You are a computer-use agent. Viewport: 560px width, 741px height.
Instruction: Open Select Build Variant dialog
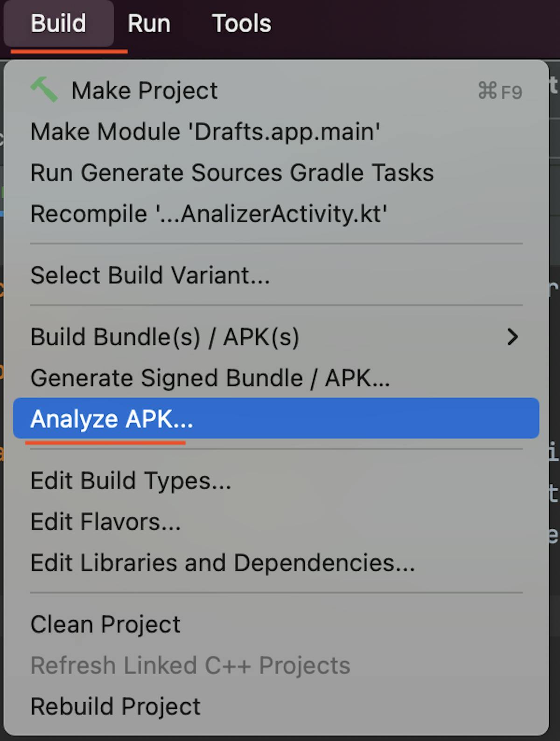pos(150,275)
